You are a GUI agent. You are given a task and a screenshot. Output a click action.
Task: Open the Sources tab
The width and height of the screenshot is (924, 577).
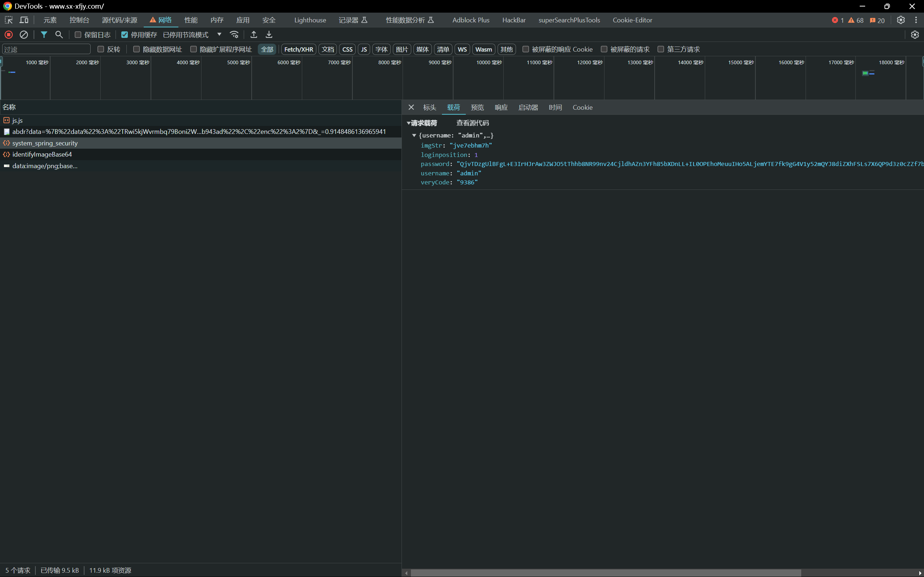[120, 20]
